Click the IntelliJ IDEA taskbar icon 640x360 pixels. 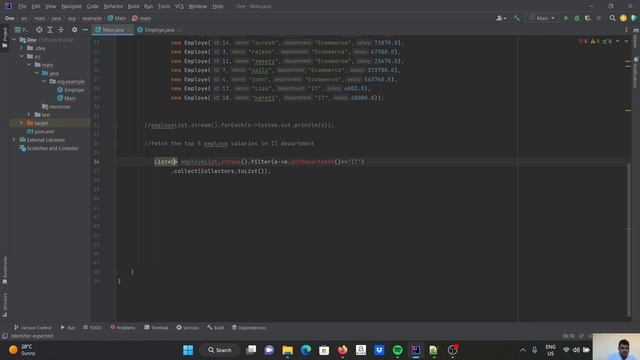click(416, 350)
